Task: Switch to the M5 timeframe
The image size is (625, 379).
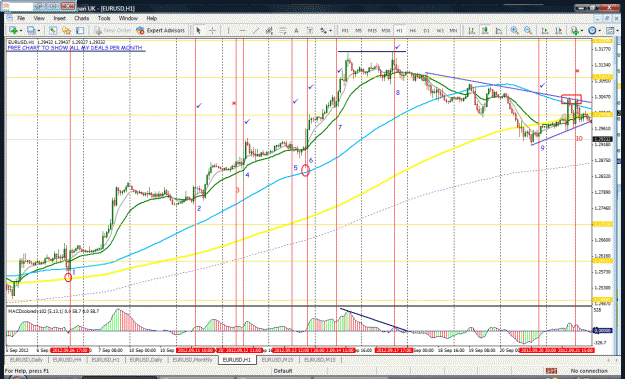Action: tap(359, 30)
